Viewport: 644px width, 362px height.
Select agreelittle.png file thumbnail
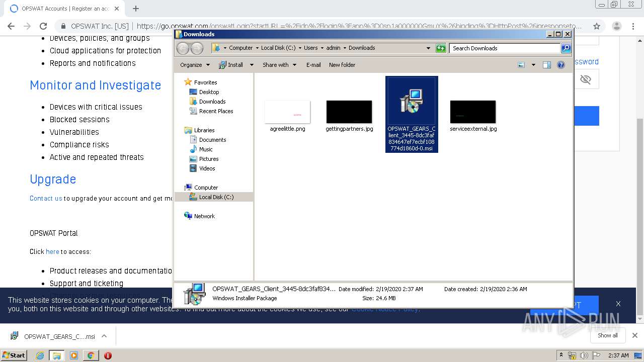click(x=287, y=112)
